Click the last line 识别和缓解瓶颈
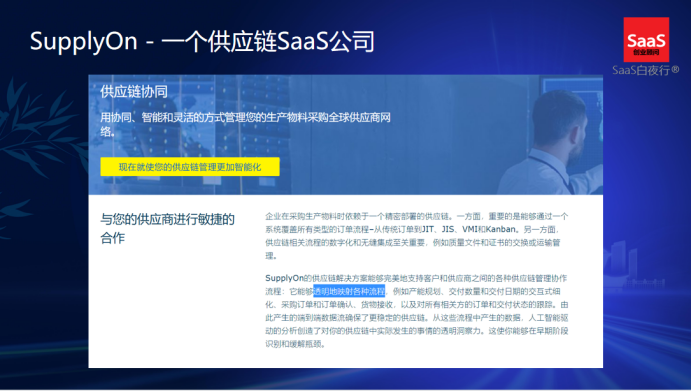Image resolution: width=692 pixels, height=391 pixels. tap(295, 344)
